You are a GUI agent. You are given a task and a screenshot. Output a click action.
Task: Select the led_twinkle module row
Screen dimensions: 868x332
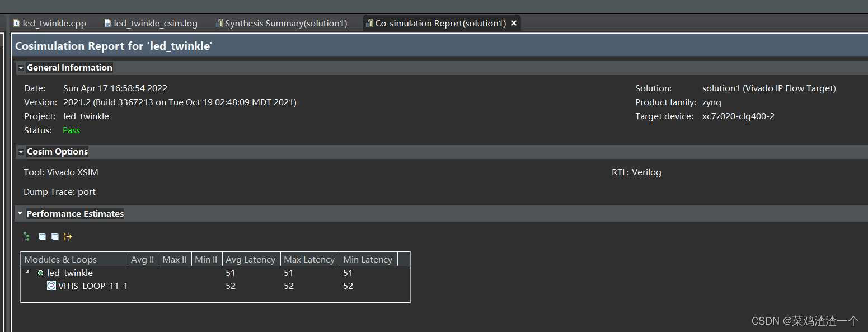(x=215, y=273)
